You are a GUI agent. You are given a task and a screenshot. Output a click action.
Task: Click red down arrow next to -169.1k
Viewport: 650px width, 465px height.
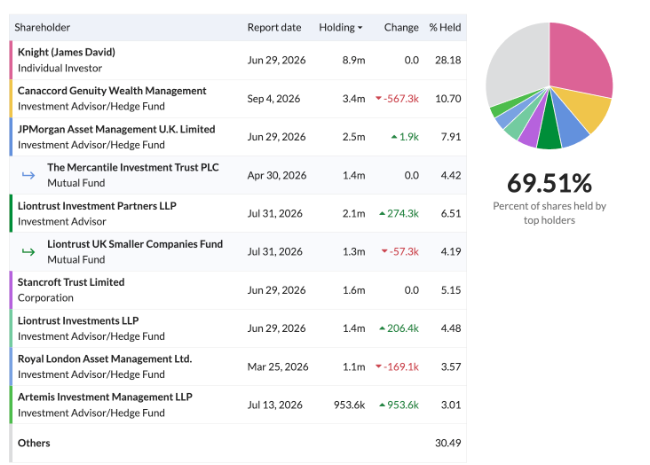(x=378, y=367)
